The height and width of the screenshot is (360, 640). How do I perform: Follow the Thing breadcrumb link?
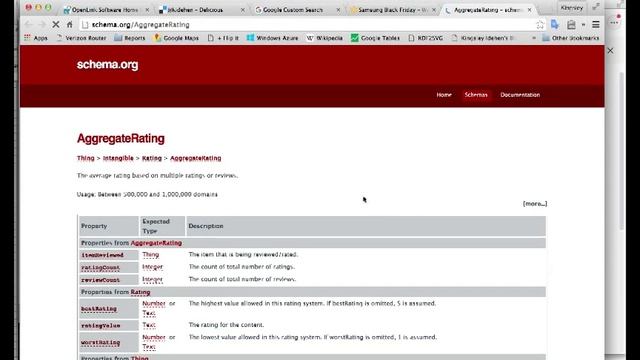[x=85, y=158]
